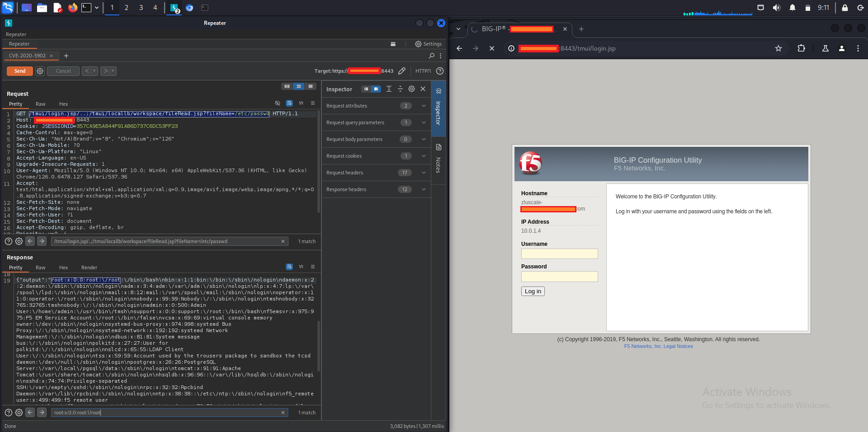Open the F5 Networks Legal Notices link
The image size is (868, 432).
[659, 347]
